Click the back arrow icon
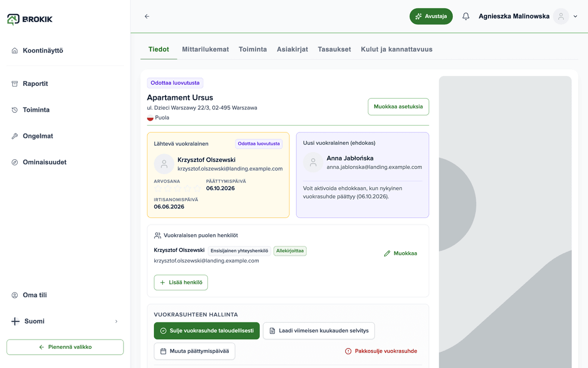This screenshot has height=368, width=588. (147, 16)
